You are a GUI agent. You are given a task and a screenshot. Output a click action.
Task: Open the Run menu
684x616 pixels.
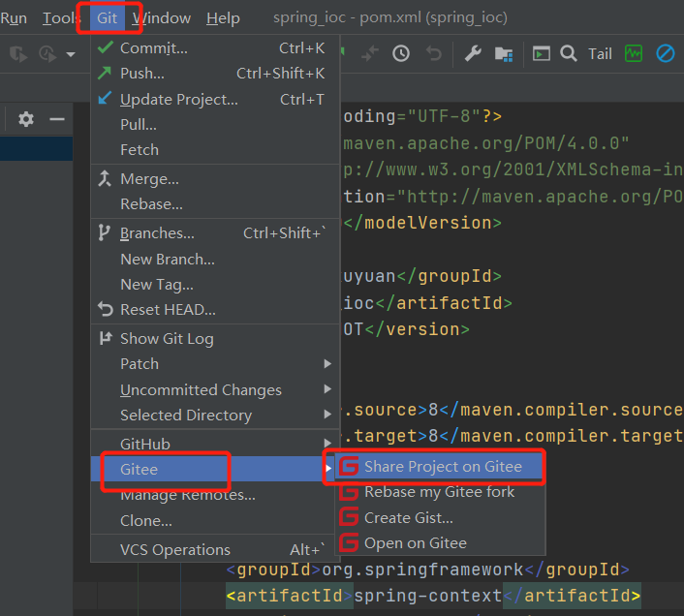coord(14,17)
